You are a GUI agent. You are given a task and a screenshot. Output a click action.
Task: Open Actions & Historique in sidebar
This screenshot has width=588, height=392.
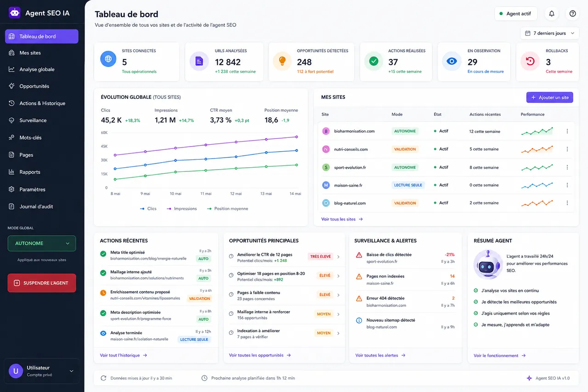(x=42, y=103)
